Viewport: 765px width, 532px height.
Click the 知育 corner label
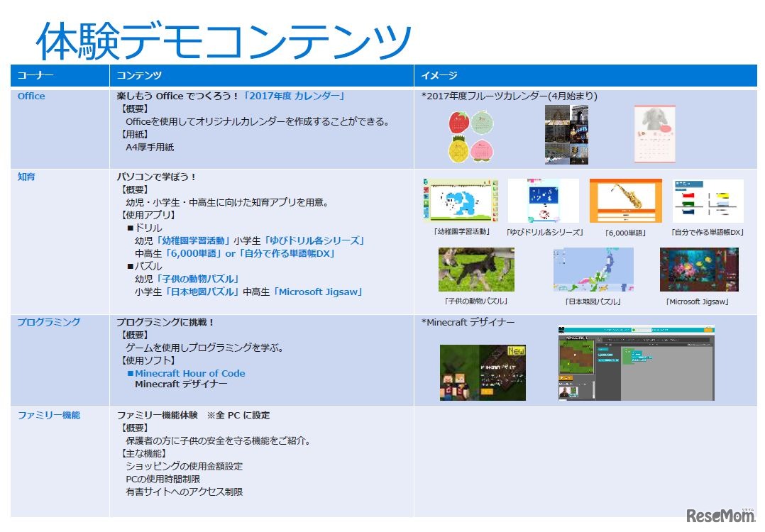coord(26,177)
